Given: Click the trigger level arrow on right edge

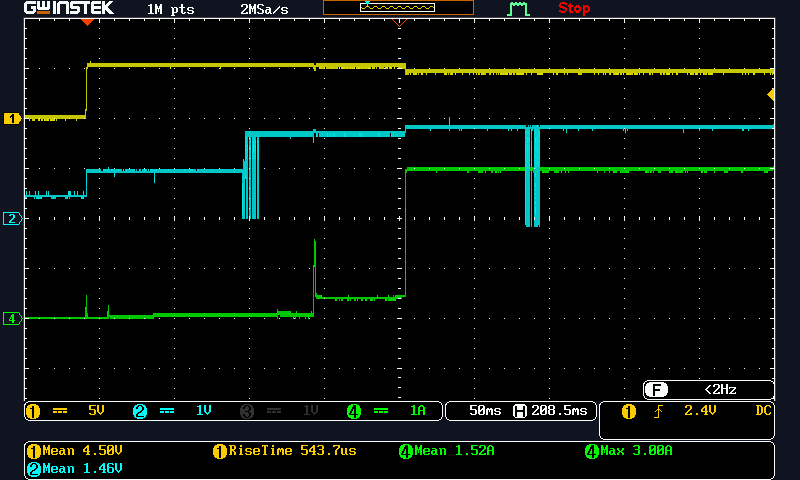Looking at the screenshot, I should pyautogui.click(x=770, y=94).
